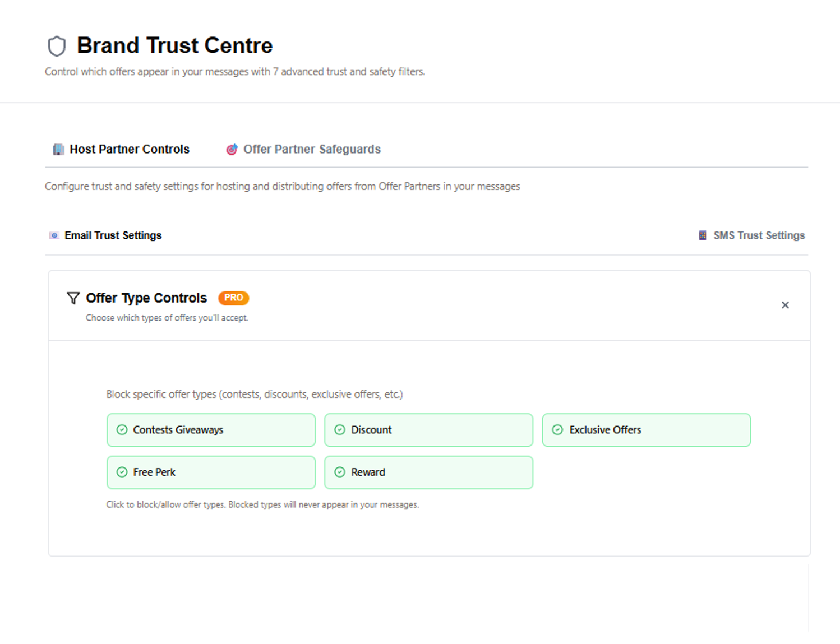840x644 pixels.
Task: Collapse the Offer Type Controls panel
Action: click(785, 305)
